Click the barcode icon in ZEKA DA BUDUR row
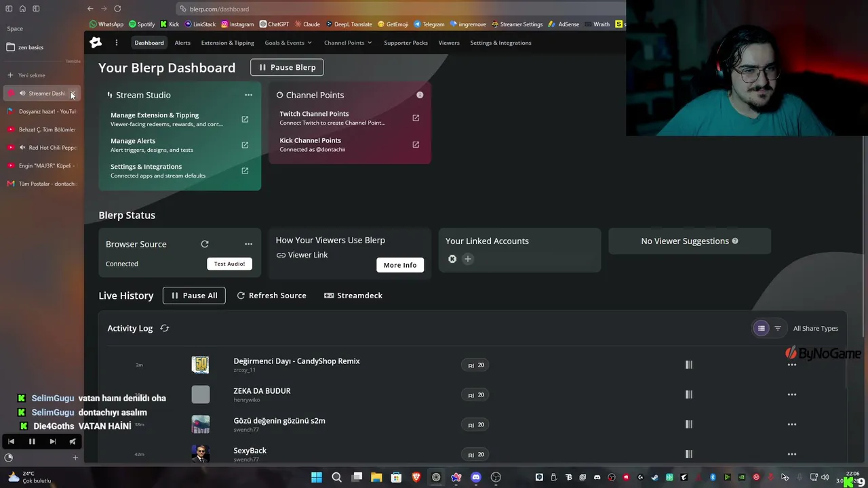Viewport: 868px width, 488px height. (x=689, y=394)
